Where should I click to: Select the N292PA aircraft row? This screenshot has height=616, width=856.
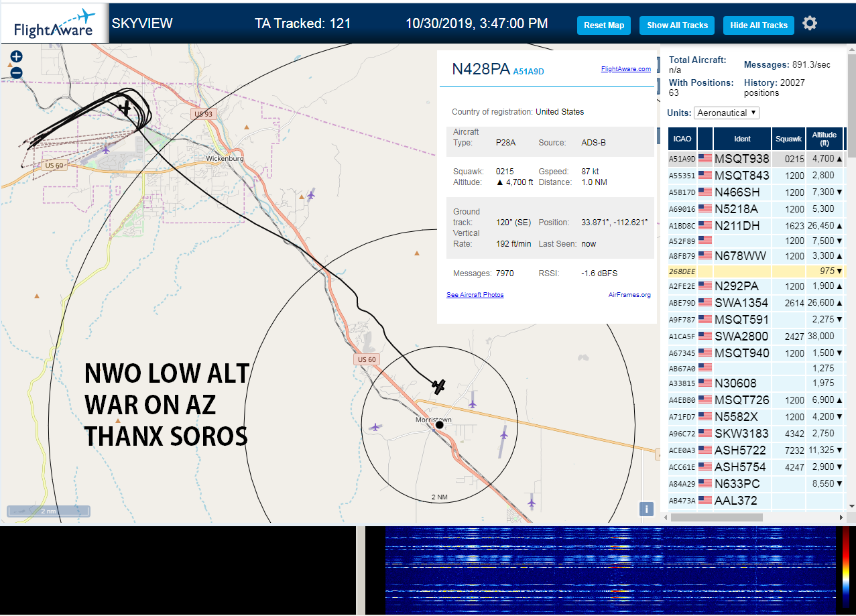point(756,286)
